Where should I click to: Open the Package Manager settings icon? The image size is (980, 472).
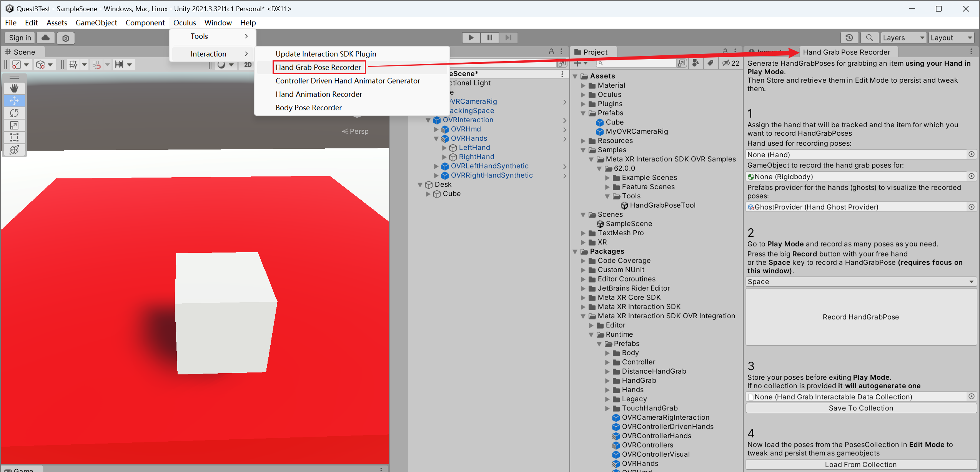point(66,38)
